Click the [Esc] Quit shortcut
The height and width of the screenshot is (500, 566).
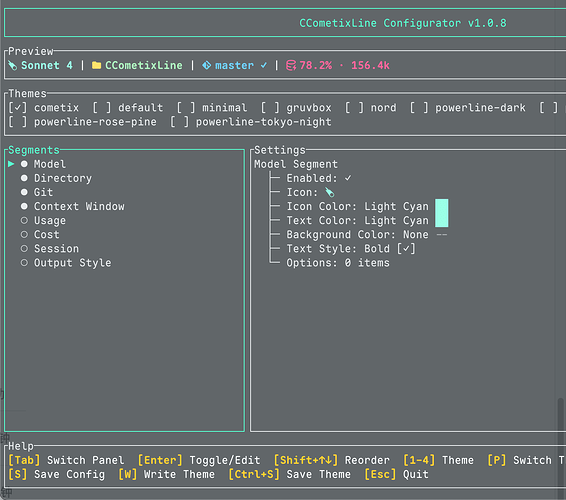click(x=396, y=474)
